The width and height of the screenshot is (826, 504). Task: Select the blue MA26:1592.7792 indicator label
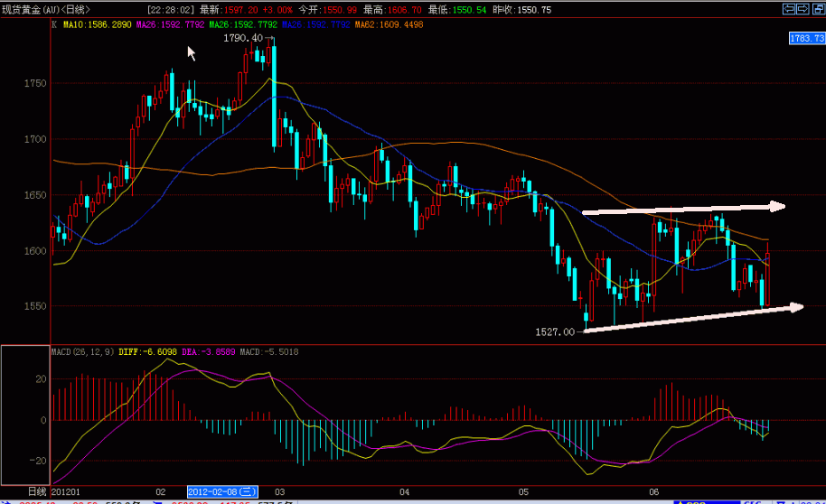[x=316, y=24]
